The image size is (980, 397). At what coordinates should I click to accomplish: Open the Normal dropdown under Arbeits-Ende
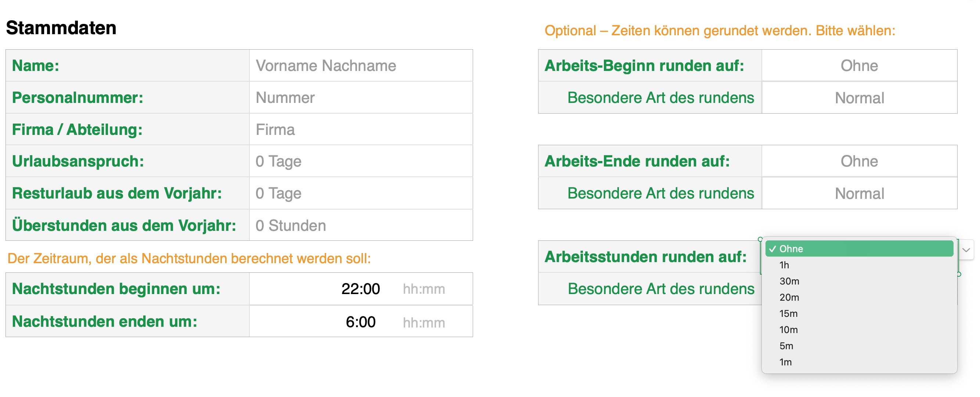[859, 193]
